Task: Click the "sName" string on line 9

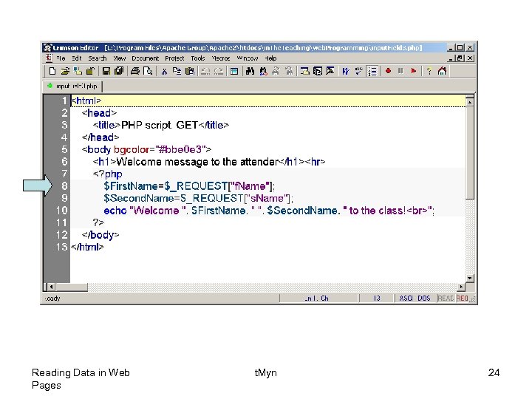Action: point(267,199)
